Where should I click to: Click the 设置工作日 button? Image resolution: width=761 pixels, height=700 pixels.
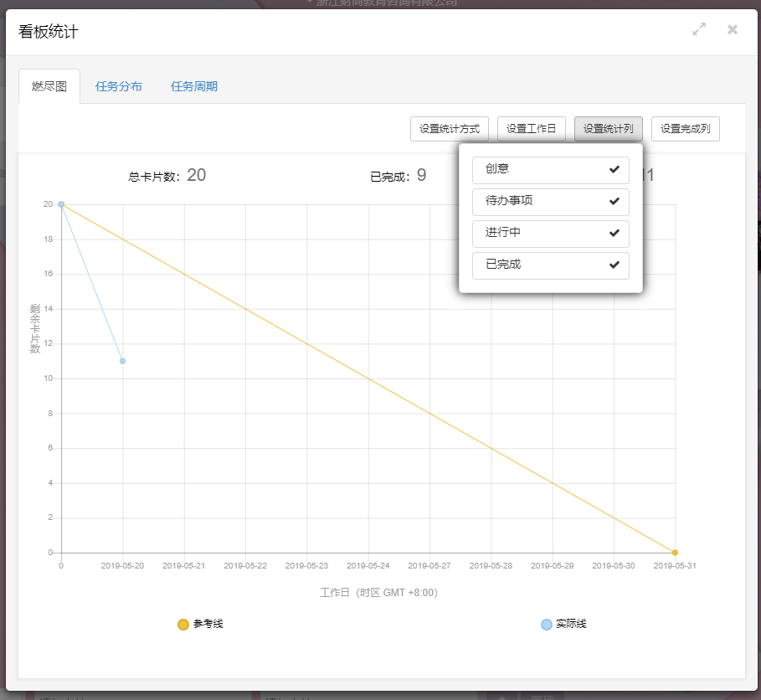click(x=532, y=129)
